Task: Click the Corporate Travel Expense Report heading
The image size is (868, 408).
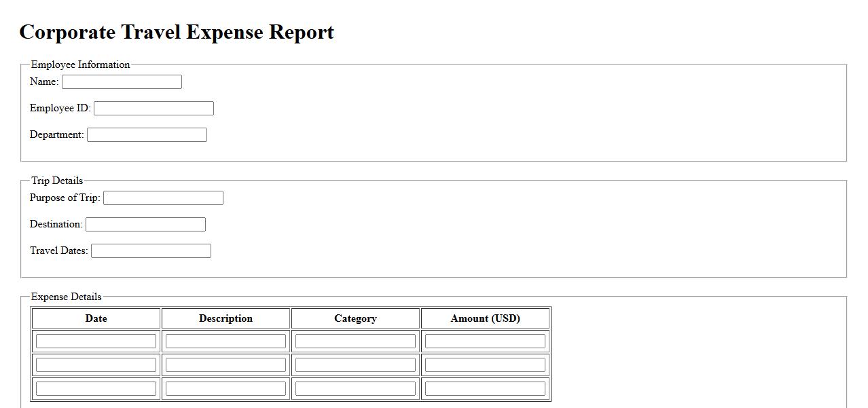Action: tap(177, 32)
